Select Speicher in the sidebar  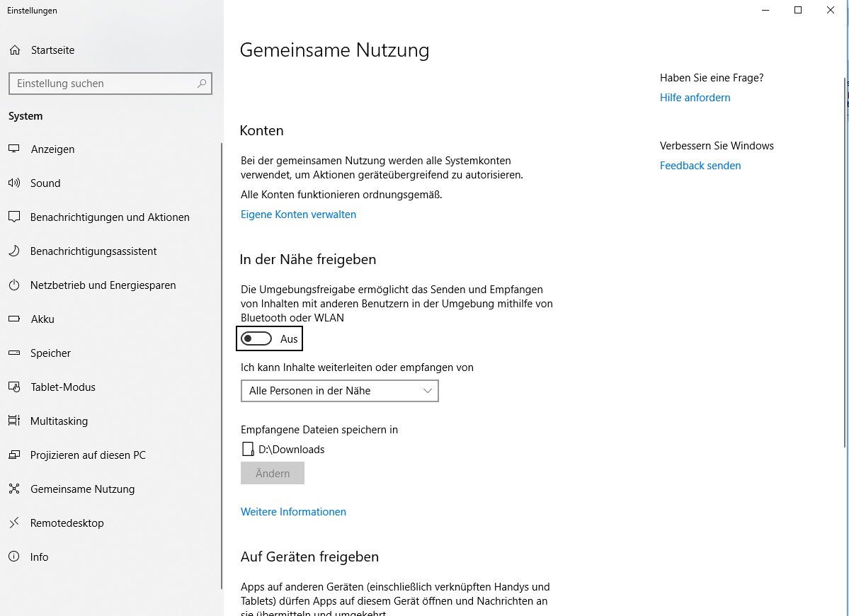point(50,353)
